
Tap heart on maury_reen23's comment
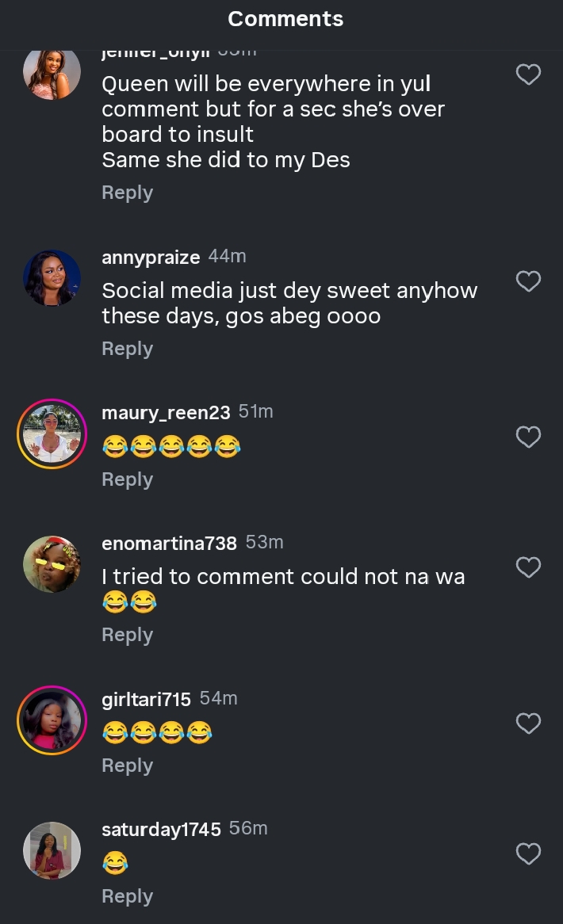[x=528, y=437]
